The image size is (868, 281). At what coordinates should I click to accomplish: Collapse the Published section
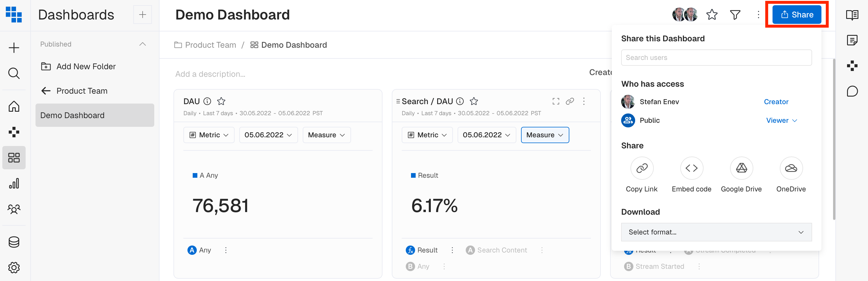coord(143,44)
